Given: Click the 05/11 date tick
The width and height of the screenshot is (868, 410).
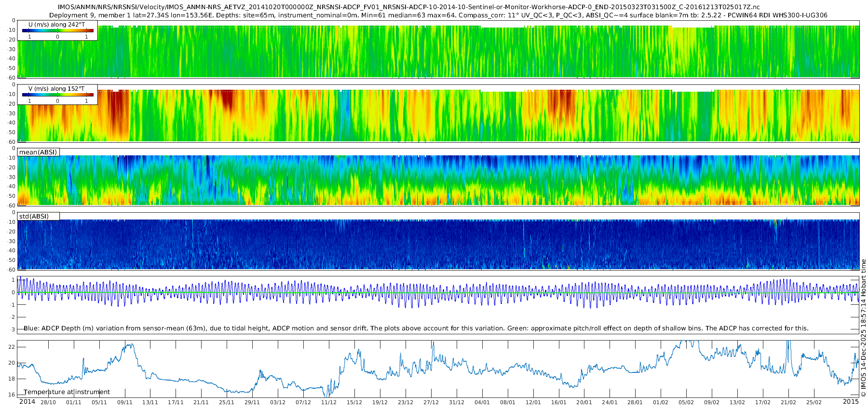Looking at the screenshot, I should coord(99,402).
